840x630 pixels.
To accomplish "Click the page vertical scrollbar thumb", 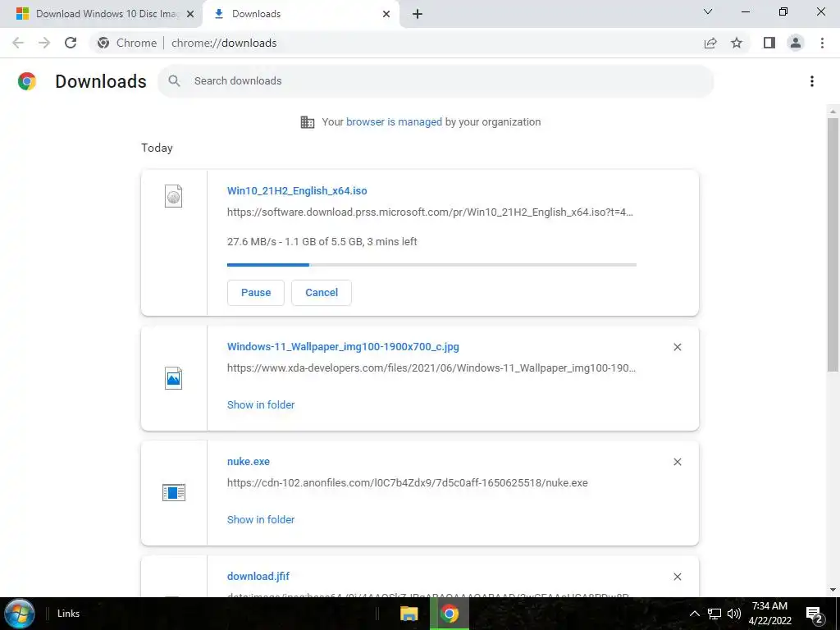I will [x=833, y=244].
